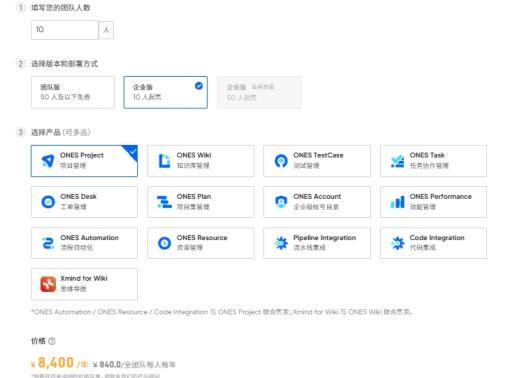Click the ONES Plan gantt icon
The width and height of the screenshot is (508, 378).
tap(164, 202)
